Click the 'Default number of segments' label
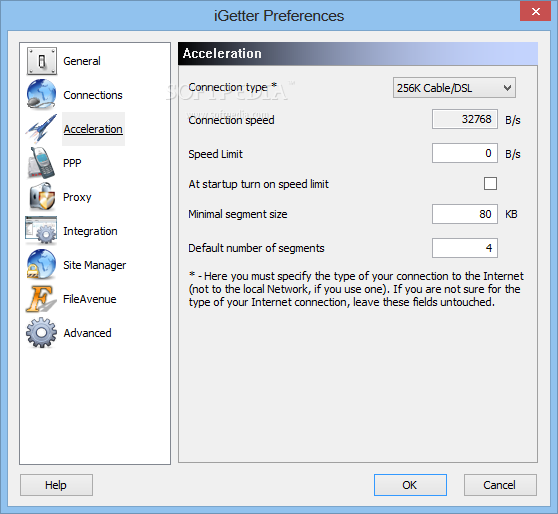Viewport: 558px width, 514px height. point(256,248)
